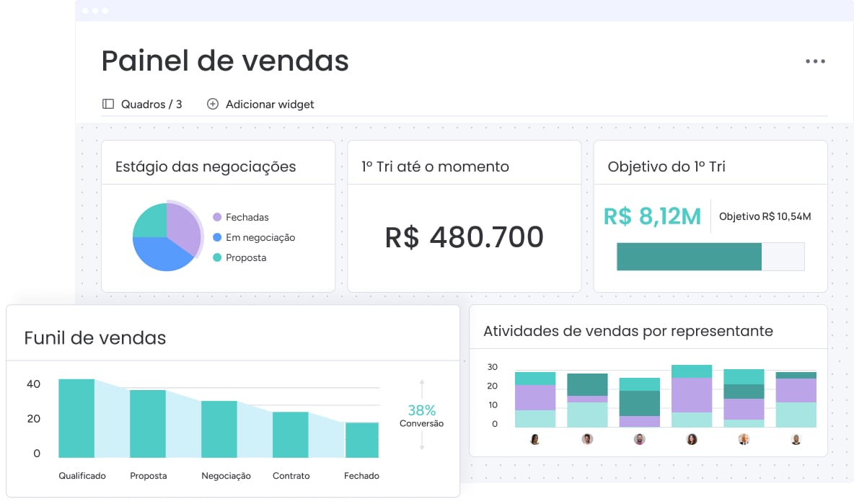
Task: Click the plus icon next to "Adicionar widget"
Action: 212,104
